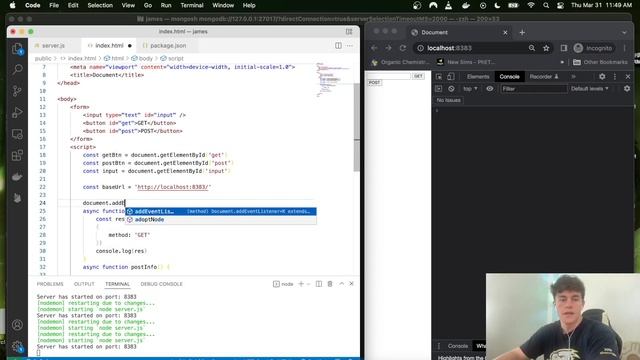Add a new terminal with plus
Viewport: 640px width, 360px height.
tap(301, 284)
